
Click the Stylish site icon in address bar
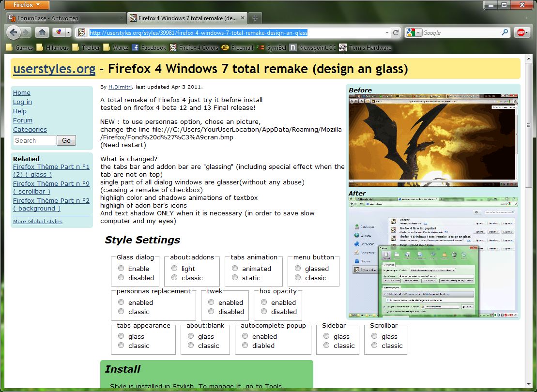pyautogui.click(x=81, y=32)
